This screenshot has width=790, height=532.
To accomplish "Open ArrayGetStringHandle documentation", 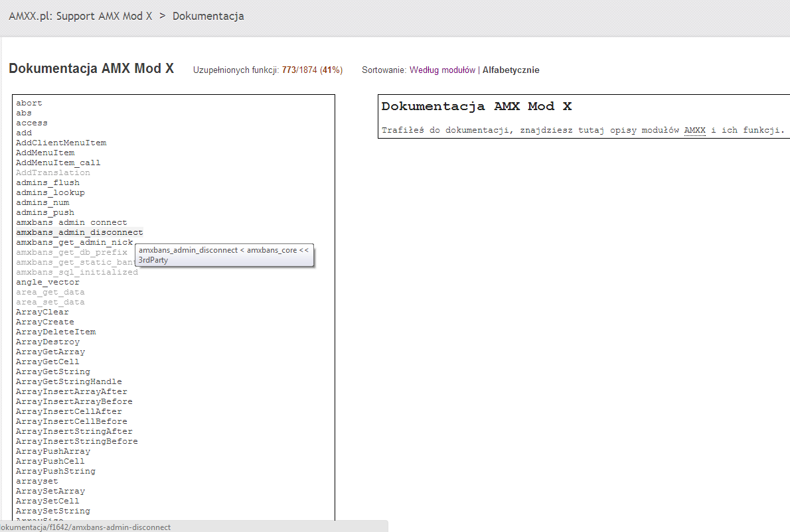I will (68, 382).
